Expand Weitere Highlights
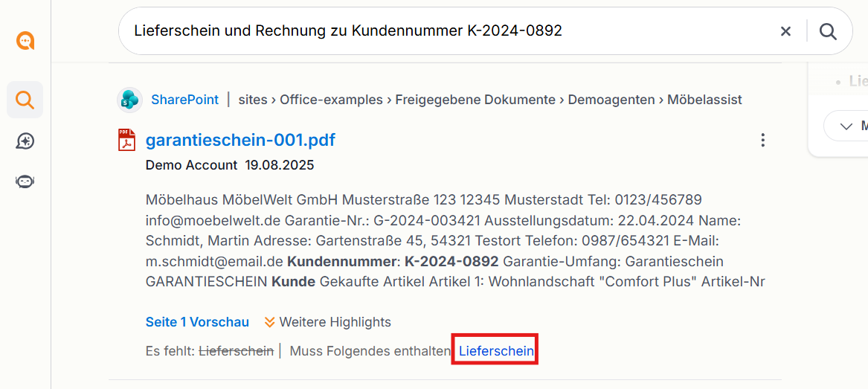 point(328,322)
